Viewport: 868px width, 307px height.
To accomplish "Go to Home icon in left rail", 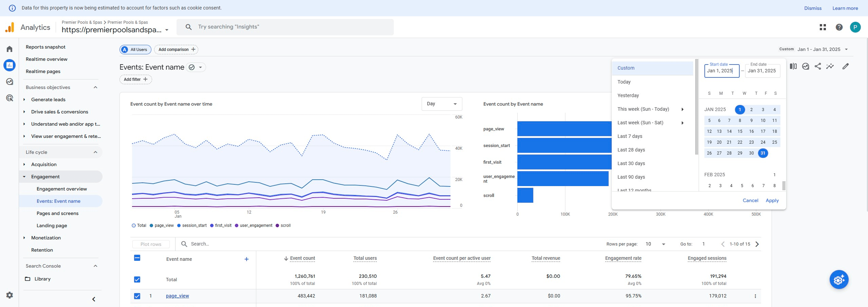I will click(x=10, y=49).
